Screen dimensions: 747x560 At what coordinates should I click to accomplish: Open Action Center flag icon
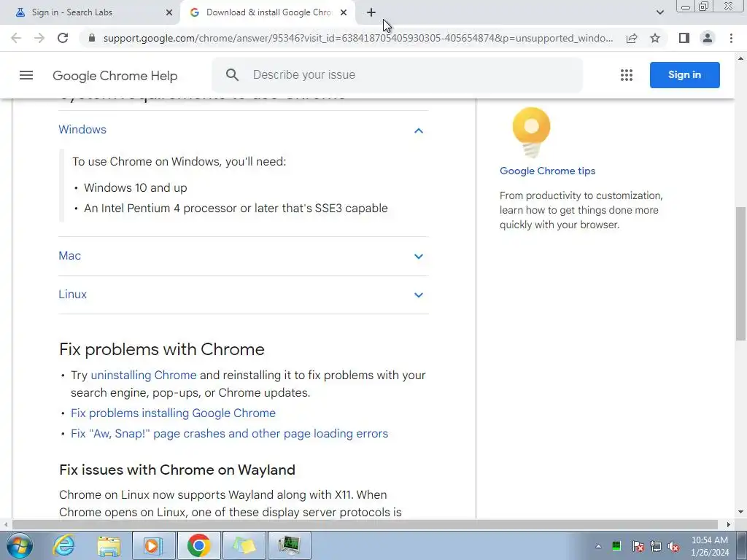(x=638, y=546)
